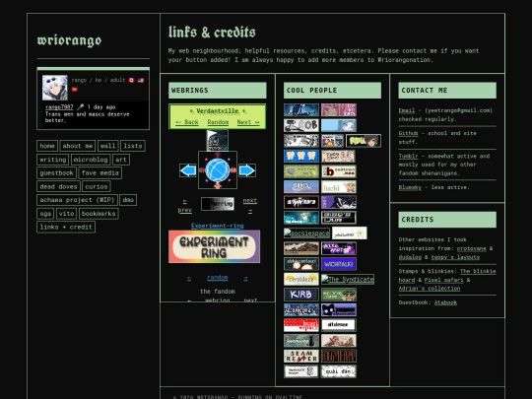The height and width of the screenshot is (399, 532).
Task: Click the yellow cernidaze site button
Action: (x=301, y=279)
